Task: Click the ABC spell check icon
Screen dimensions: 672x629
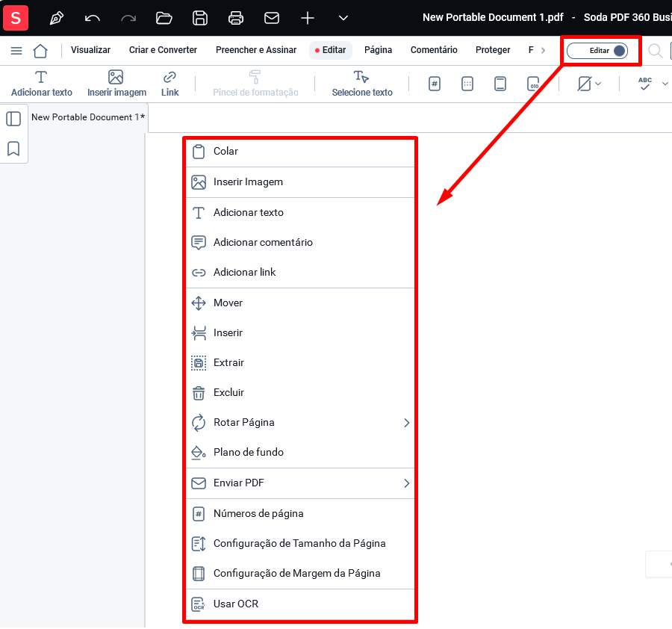Action: [x=644, y=84]
